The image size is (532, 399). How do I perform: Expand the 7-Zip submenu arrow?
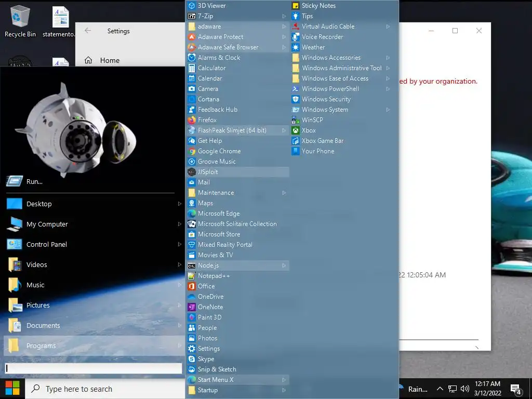point(284,16)
